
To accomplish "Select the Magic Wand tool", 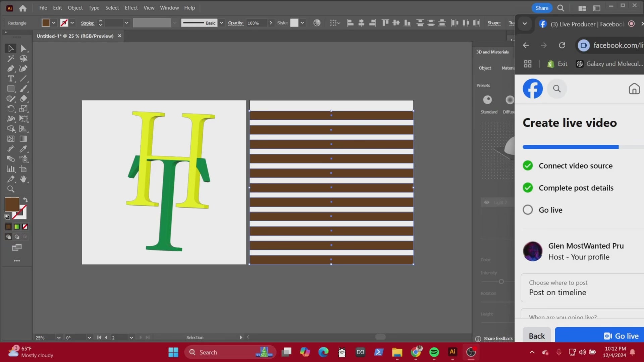I will click(11, 59).
